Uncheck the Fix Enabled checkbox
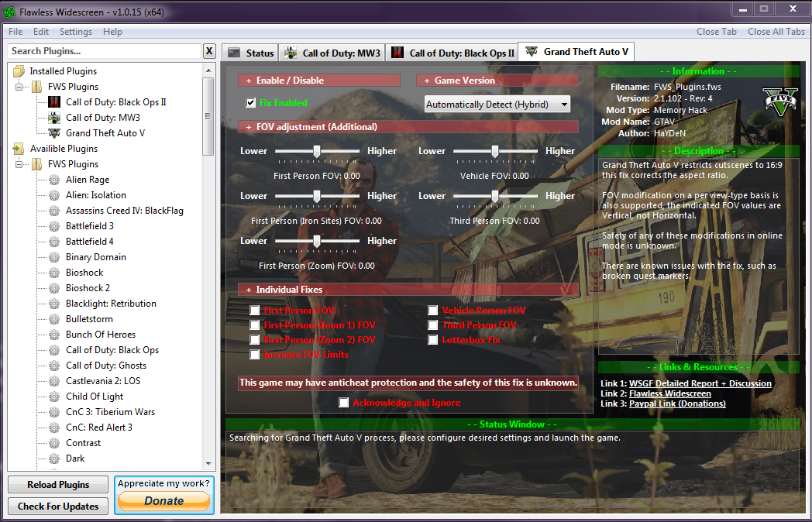This screenshot has width=812, height=522. 251,102
